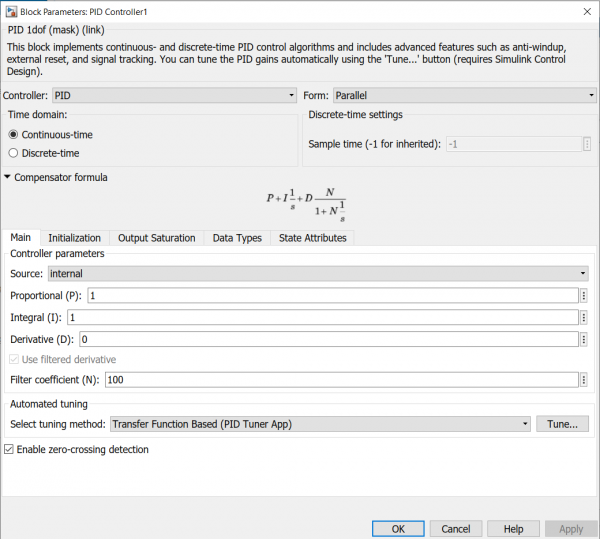
Task: Click the Simulink icon in title bar
Action: click(10, 10)
